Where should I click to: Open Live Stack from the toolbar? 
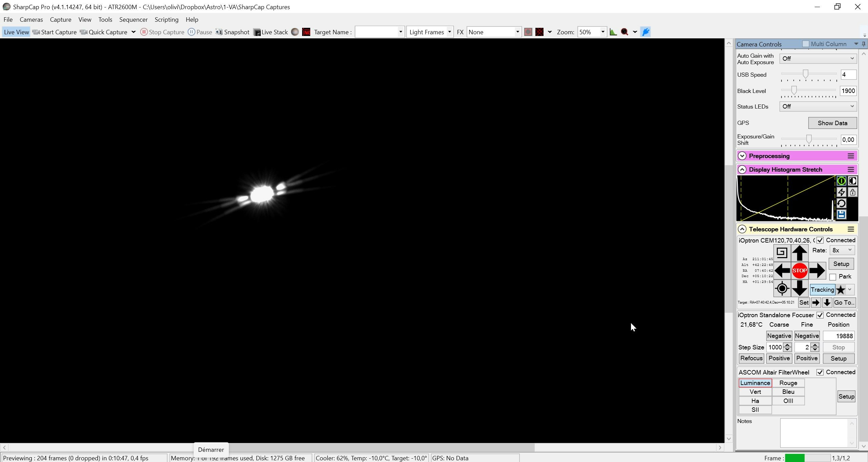click(x=271, y=32)
